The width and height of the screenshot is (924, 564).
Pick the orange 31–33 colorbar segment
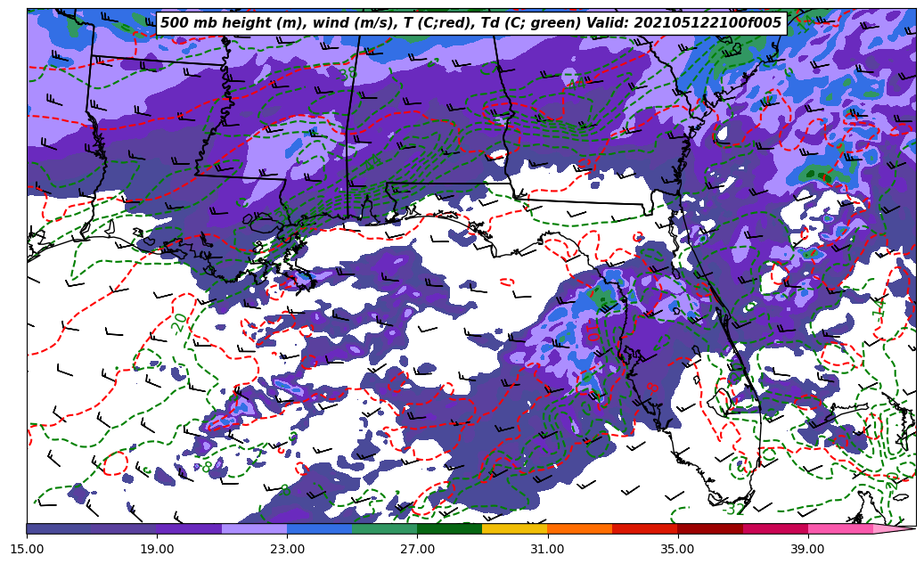click(x=579, y=528)
